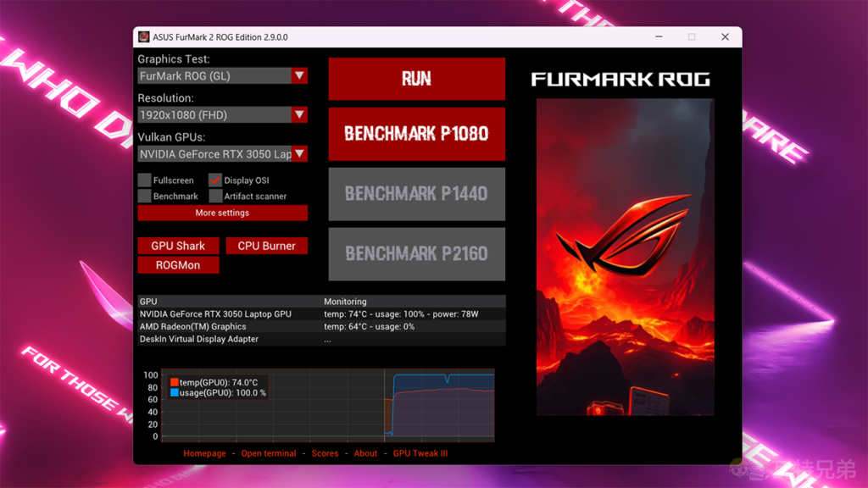Click the Monitoring column header
868x488 pixels.
346,302
